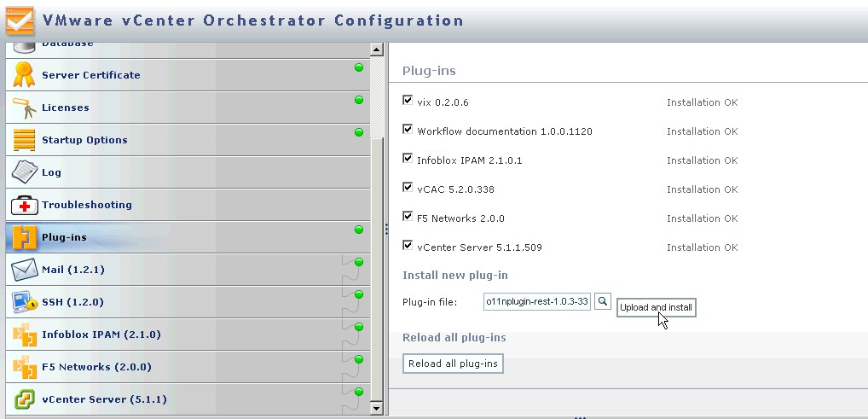Click the vCenter Server plug-in icon
Image resolution: width=868 pixels, height=419 pixels.
point(24,399)
